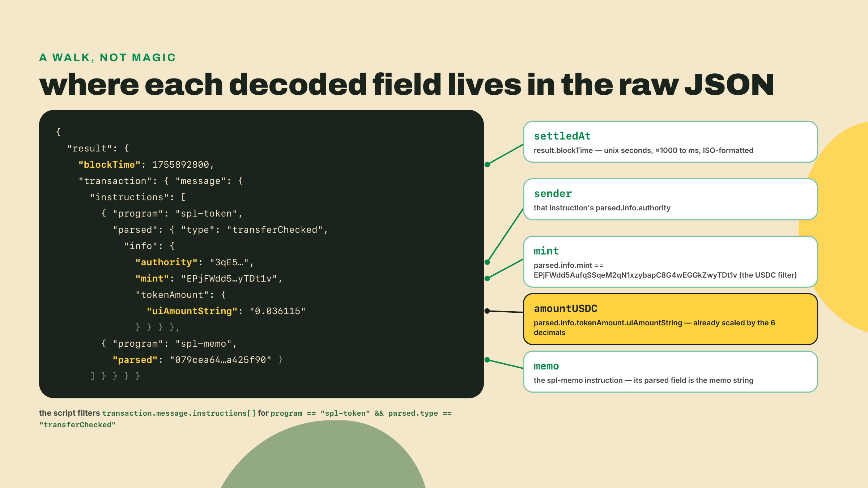This screenshot has height=488, width=868.
Task: Click the "already scaled by the 6 decimals" text
Action: 655,328
